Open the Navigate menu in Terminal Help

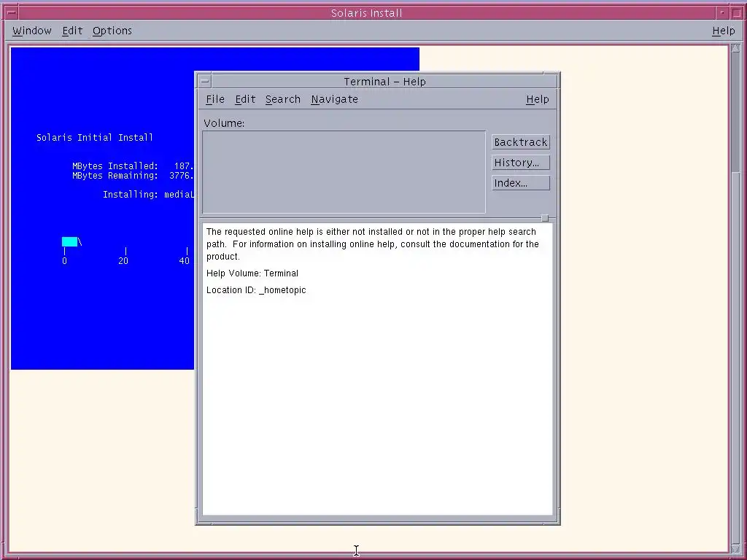pyautogui.click(x=334, y=99)
